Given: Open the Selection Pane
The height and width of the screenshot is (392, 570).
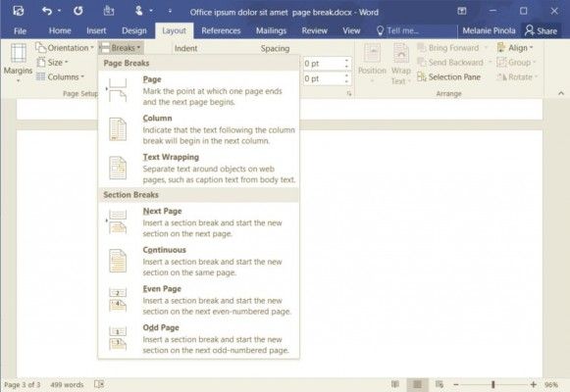Looking at the screenshot, I should (x=449, y=77).
